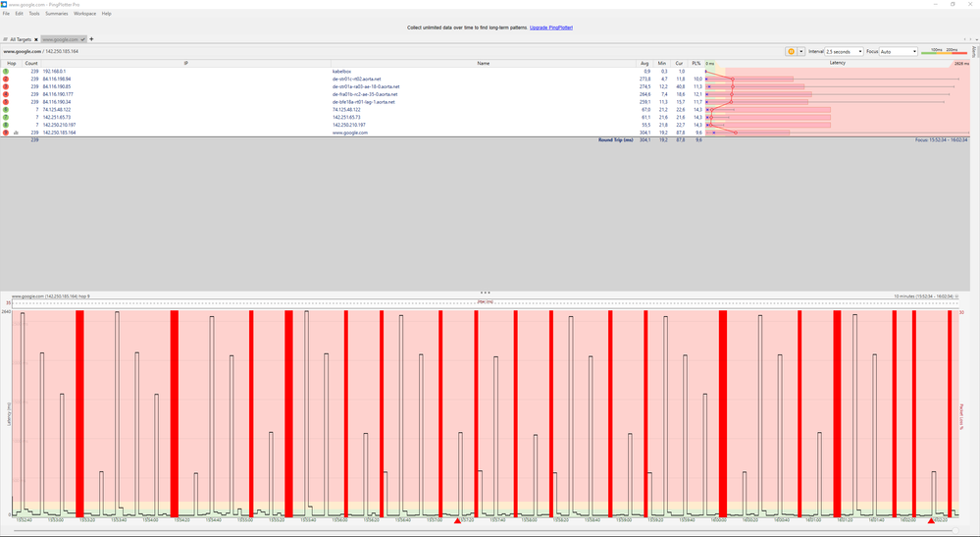Close the All Targets tab
Viewport: 980px width, 537px height.
(x=36, y=39)
